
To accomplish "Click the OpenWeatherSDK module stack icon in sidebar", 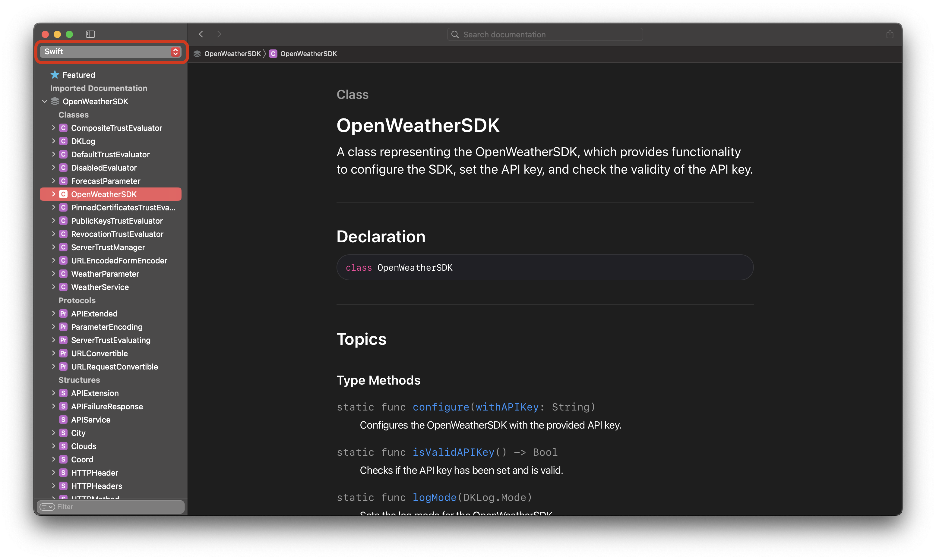I will (x=55, y=101).
